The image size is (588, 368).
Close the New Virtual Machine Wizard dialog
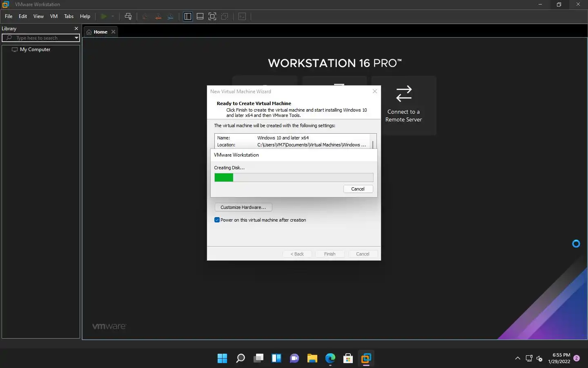pyautogui.click(x=375, y=91)
